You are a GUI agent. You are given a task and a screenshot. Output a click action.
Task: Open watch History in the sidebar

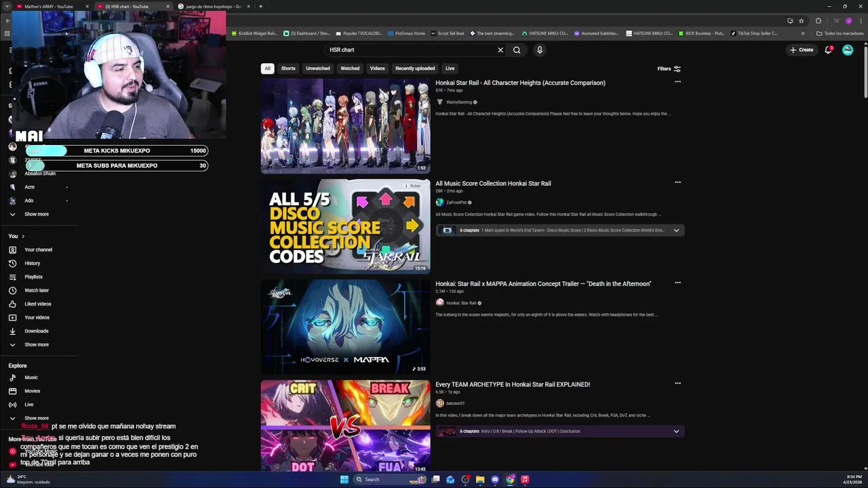(x=33, y=263)
